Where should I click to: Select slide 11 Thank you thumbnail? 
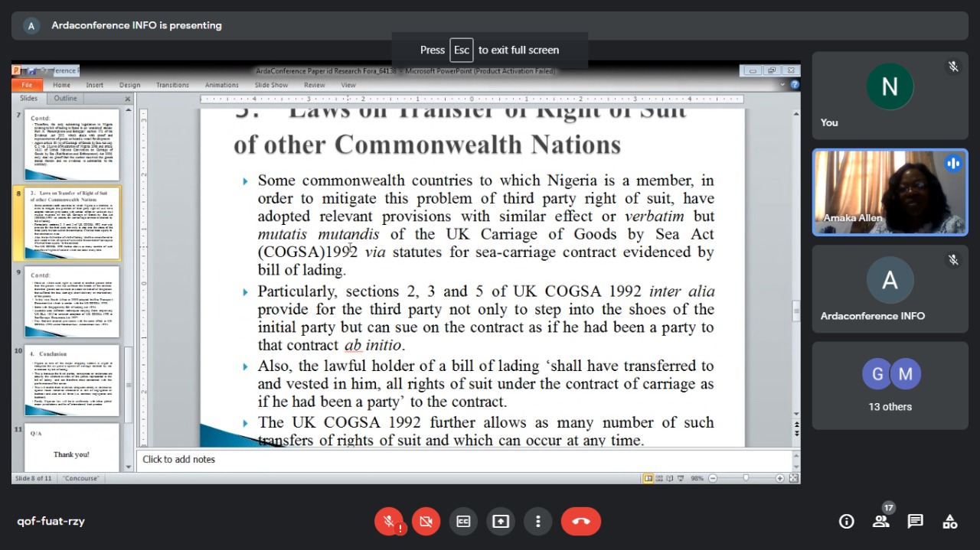[x=72, y=447]
